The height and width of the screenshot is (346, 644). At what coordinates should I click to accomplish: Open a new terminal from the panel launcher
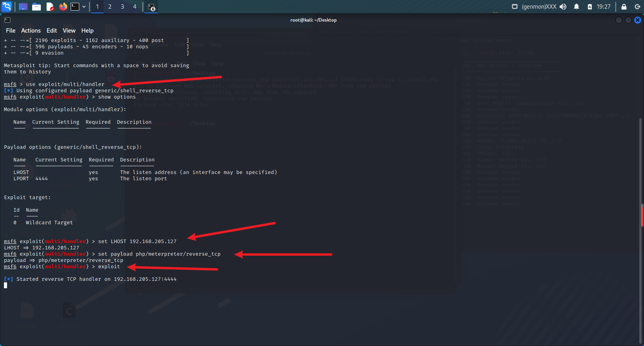click(x=75, y=7)
